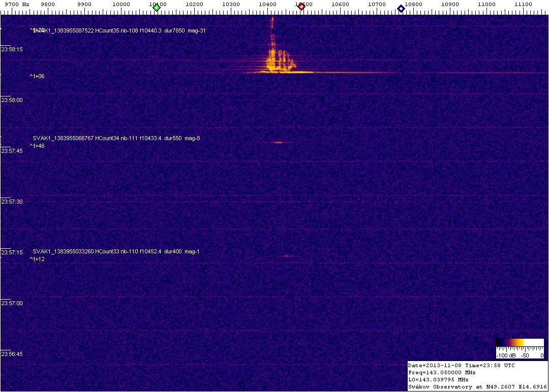Click the 10400 frequency axis label
The image size is (549, 392).
267,4
